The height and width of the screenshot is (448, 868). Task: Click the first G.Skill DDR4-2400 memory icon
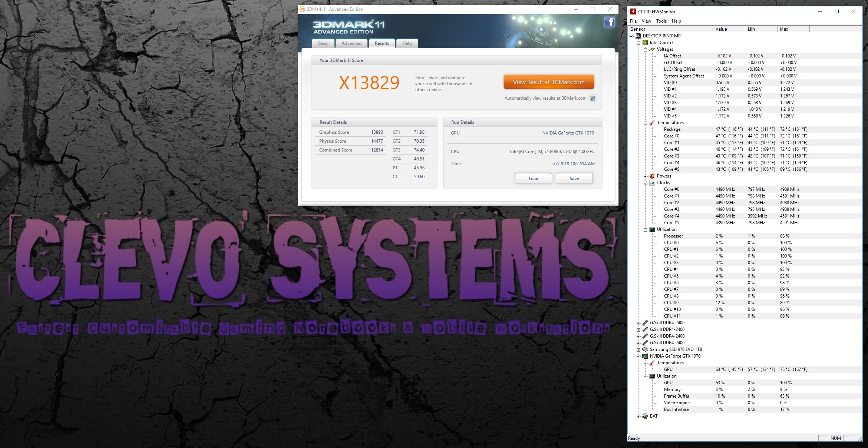(x=645, y=323)
